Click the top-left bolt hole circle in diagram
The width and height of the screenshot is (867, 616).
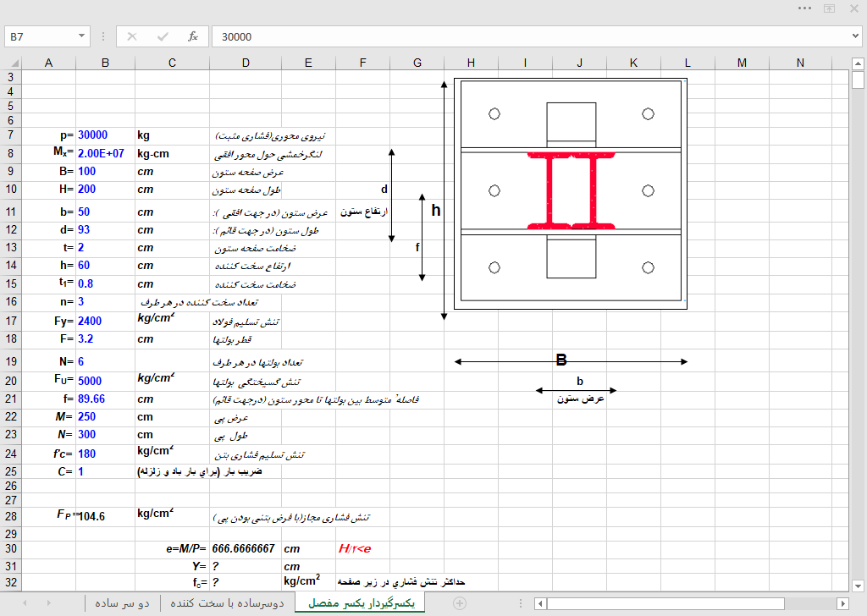tap(494, 114)
